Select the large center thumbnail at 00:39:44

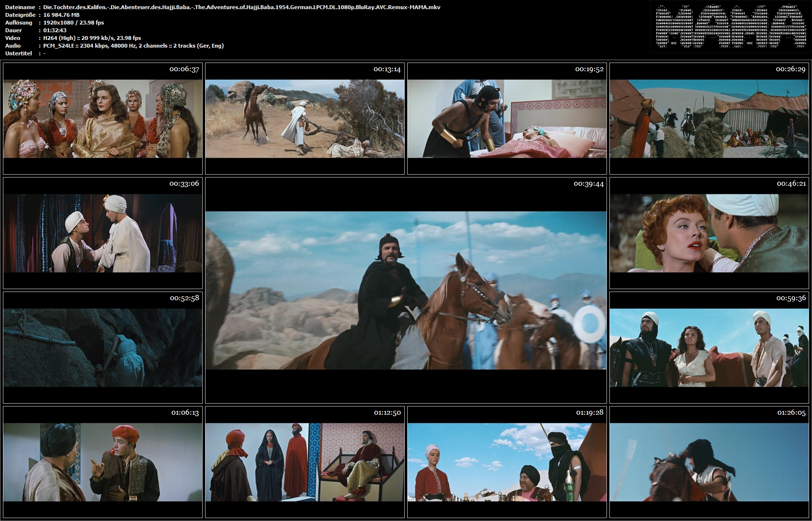point(406,290)
